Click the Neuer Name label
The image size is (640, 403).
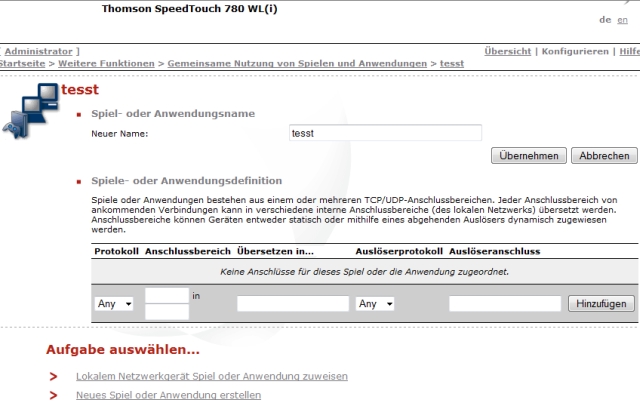[120, 134]
